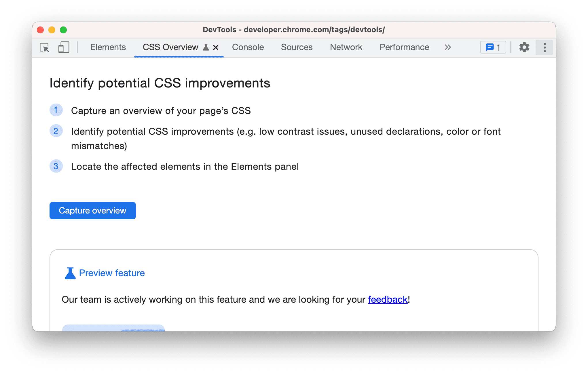Click the comment/feedback badge icon
This screenshot has height=374, width=588.
click(493, 47)
